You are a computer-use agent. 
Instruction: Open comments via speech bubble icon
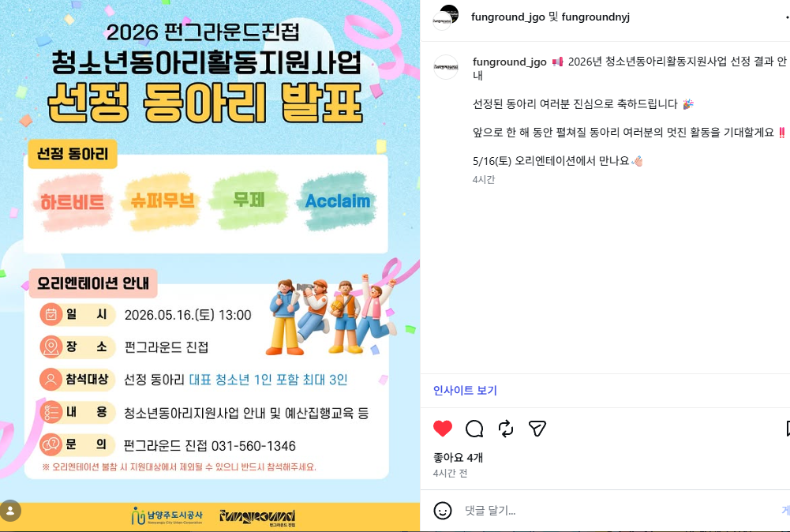tap(474, 429)
